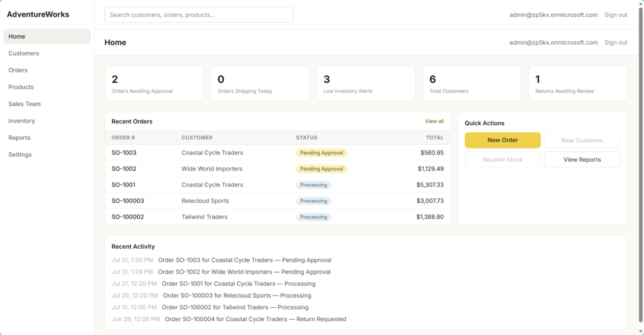Click Processing badge for SO-100002

pos(313,217)
